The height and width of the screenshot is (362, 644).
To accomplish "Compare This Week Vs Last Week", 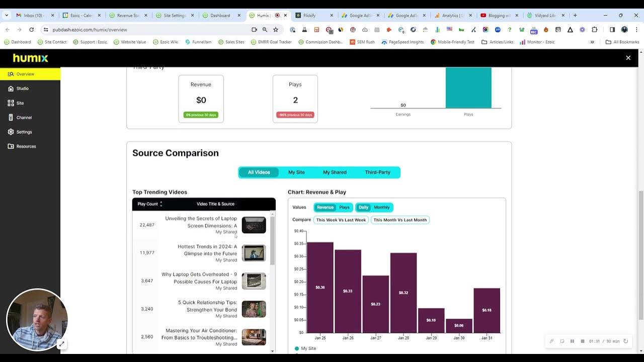I will pos(341,220).
